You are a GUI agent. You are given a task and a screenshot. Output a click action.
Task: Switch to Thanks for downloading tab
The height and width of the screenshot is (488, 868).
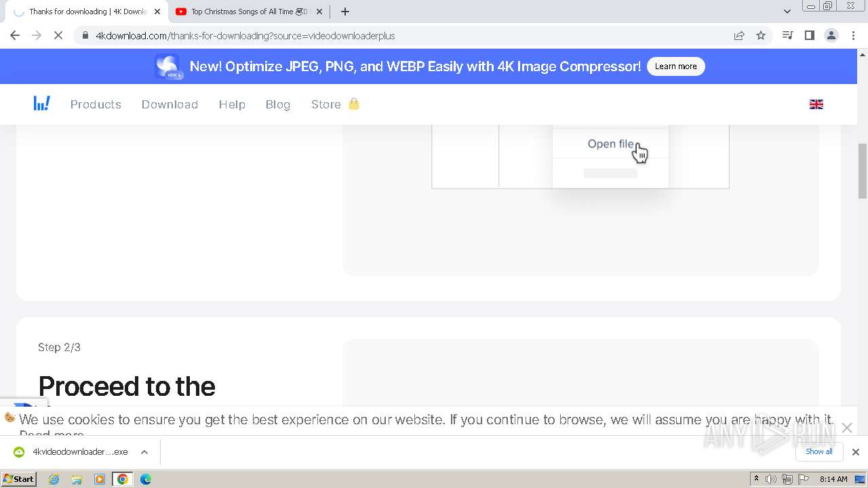coord(87,12)
